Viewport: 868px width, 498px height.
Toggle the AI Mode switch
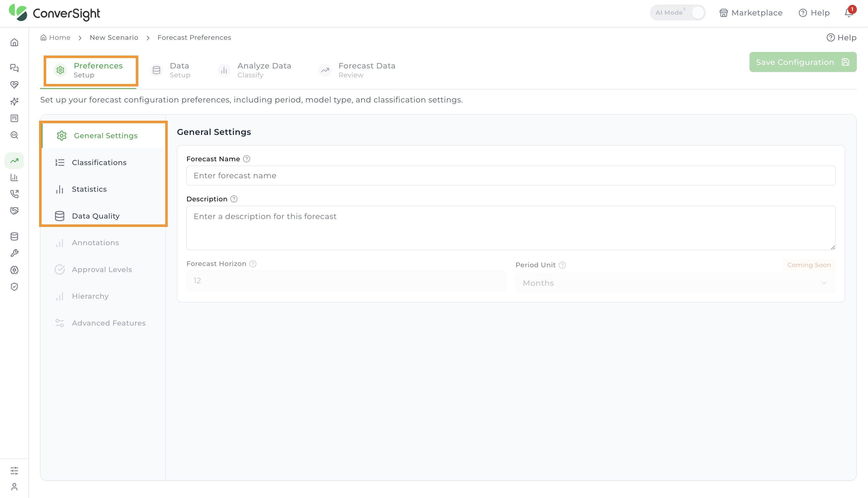tap(678, 13)
